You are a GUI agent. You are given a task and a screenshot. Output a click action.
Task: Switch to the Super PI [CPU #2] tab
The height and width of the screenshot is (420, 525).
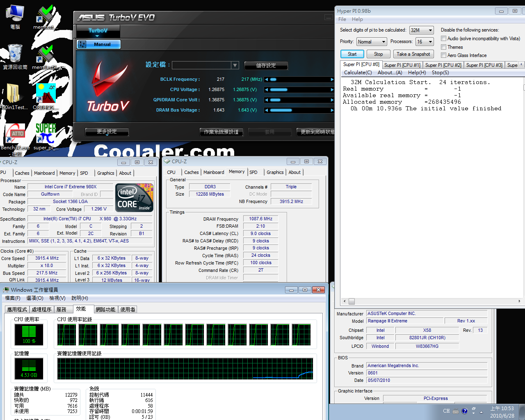click(x=443, y=65)
